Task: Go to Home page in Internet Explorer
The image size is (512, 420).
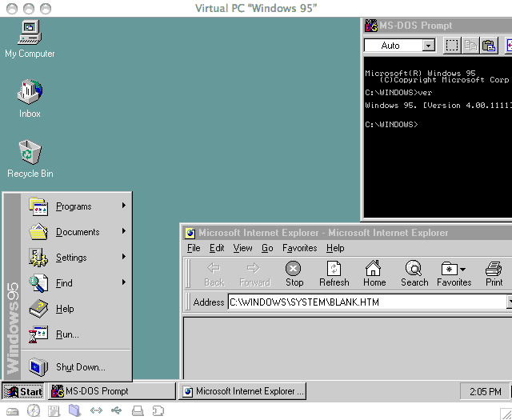Action: (374, 274)
